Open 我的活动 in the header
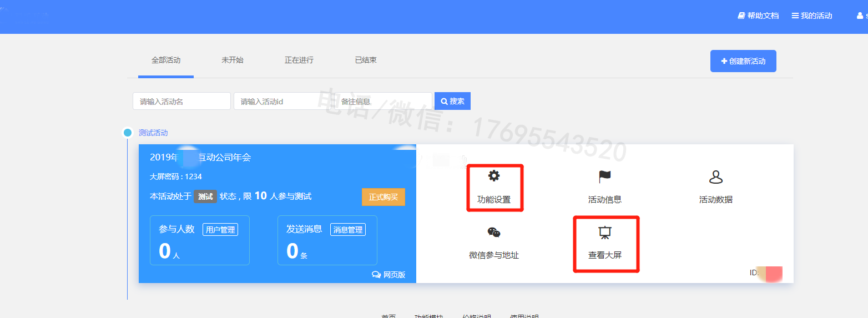The width and height of the screenshot is (868, 318). pyautogui.click(x=811, y=16)
